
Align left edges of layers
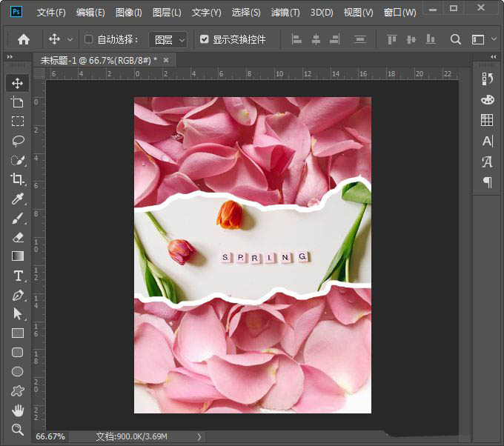tap(296, 39)
